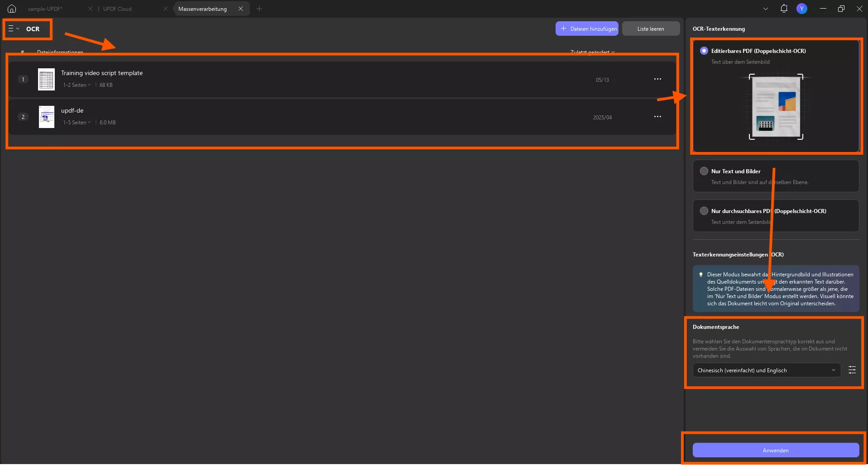Viewport: 868px width, 465px height.
Task: Select the Training video script template file name
Action: tap(102, 73)
